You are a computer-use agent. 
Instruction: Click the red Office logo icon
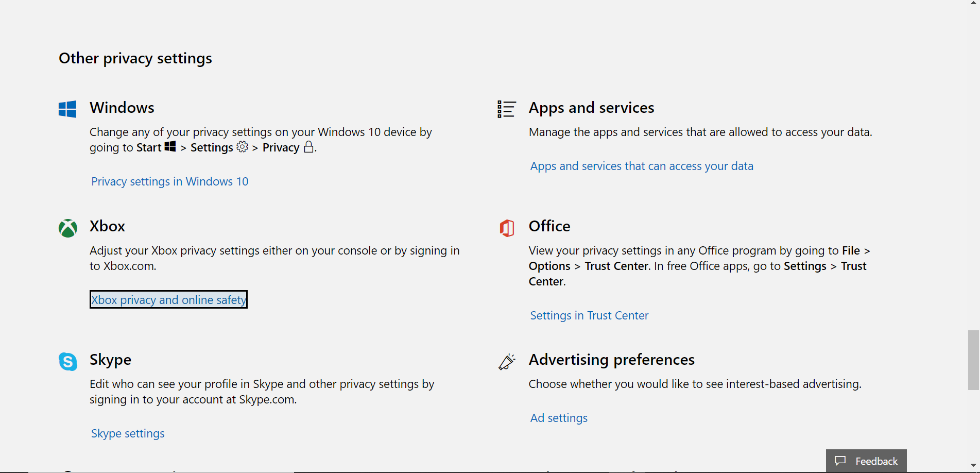pyautogui.click(x=507, y=228)
